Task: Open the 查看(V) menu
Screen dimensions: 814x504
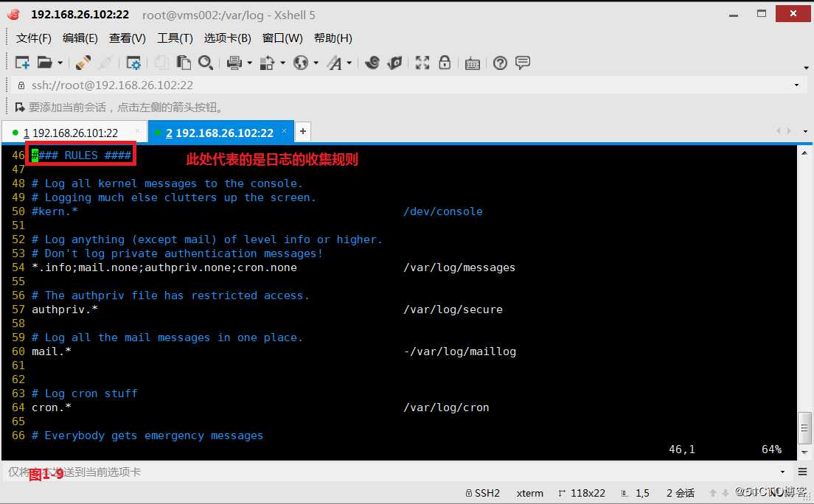Action: click(x=127, y=38)
